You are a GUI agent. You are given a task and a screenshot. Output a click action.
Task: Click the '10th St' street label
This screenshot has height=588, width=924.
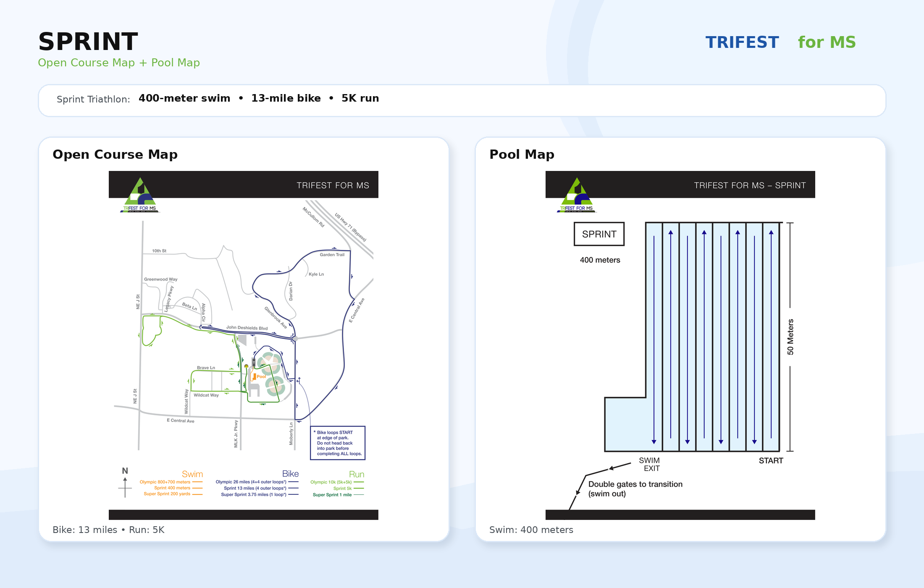159,251
